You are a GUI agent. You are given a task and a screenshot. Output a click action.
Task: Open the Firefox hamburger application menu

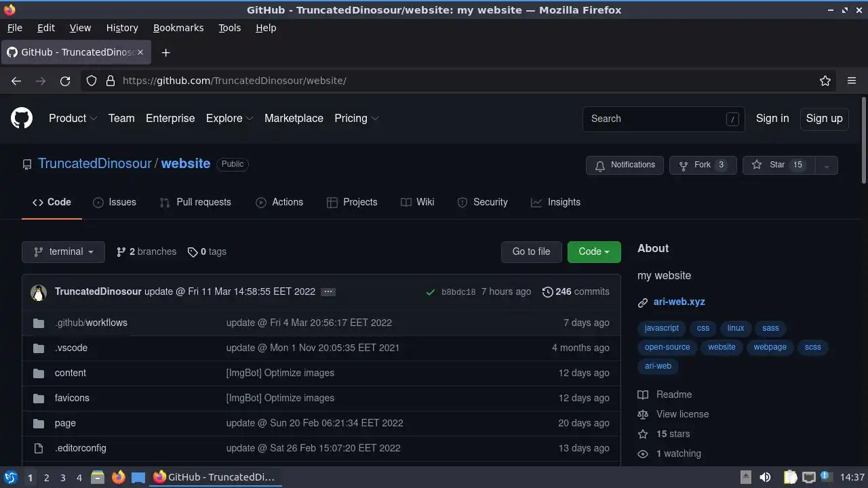(x=852, y=81)
